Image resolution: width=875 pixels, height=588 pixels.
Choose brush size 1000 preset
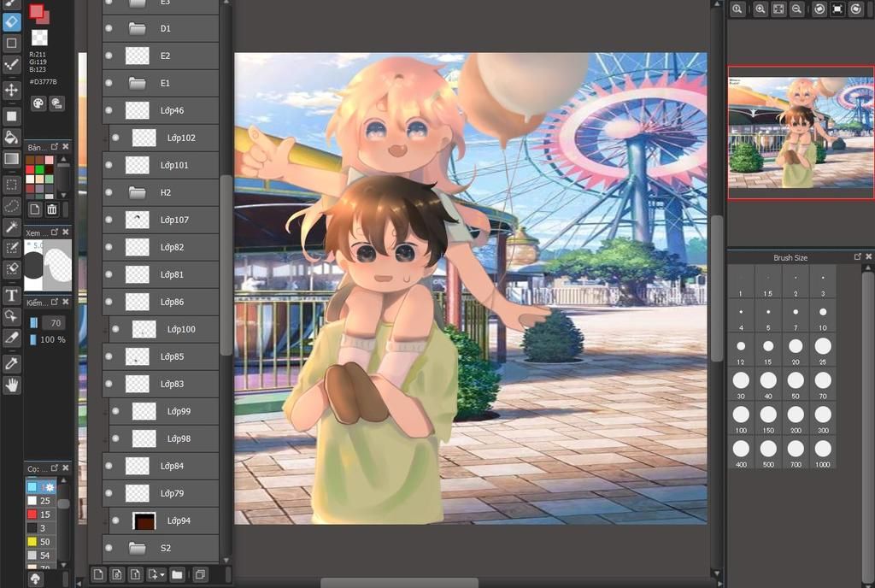[x=823, y=452]
